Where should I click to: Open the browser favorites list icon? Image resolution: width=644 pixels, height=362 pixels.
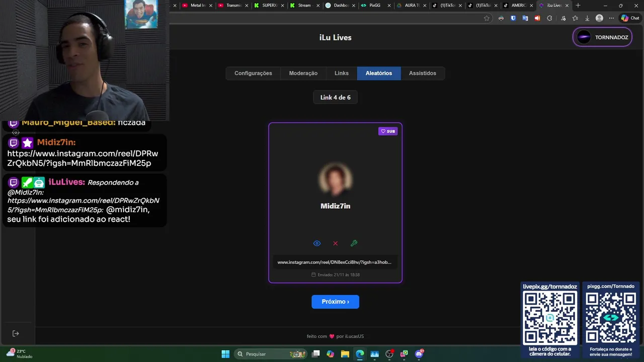(x=575, y=18)
